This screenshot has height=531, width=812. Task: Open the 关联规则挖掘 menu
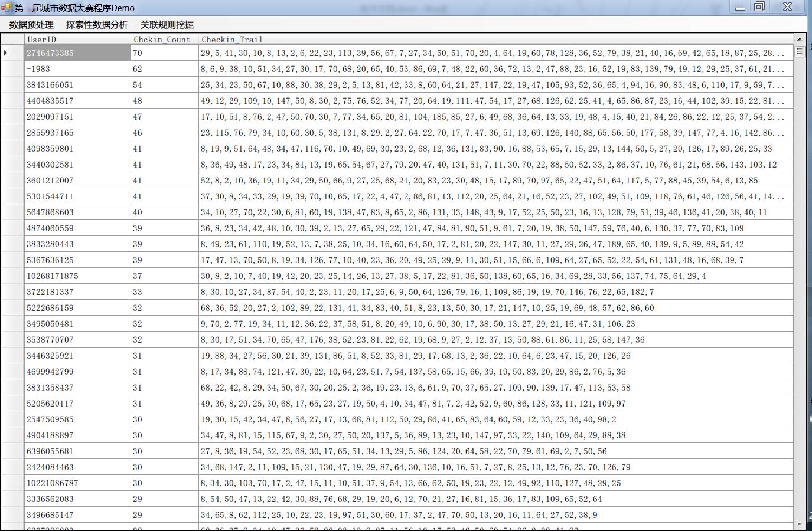[167, 25]
